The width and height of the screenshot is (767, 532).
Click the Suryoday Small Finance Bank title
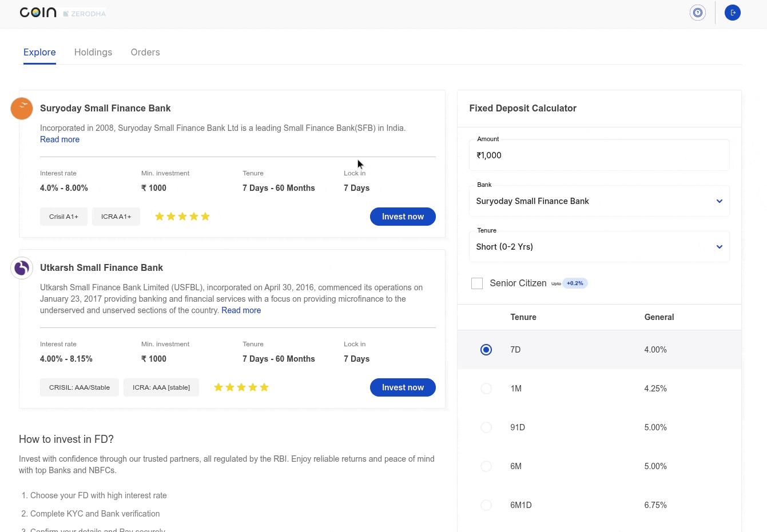click(105, 109)
